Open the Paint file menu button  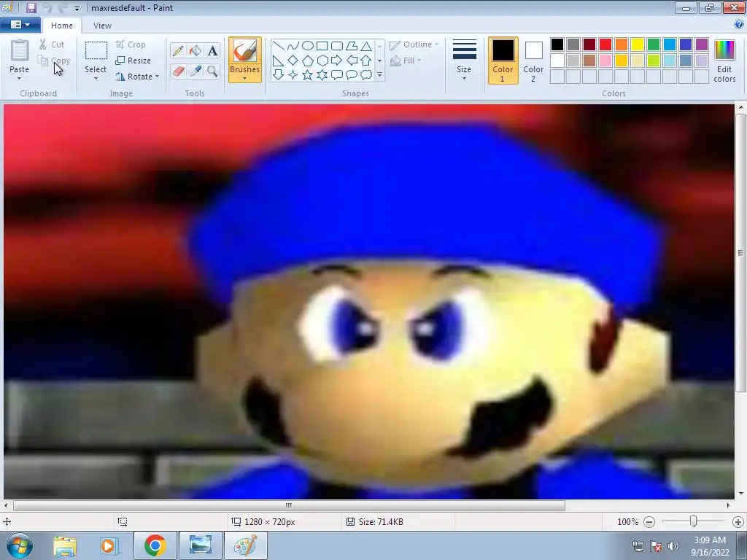20,25
